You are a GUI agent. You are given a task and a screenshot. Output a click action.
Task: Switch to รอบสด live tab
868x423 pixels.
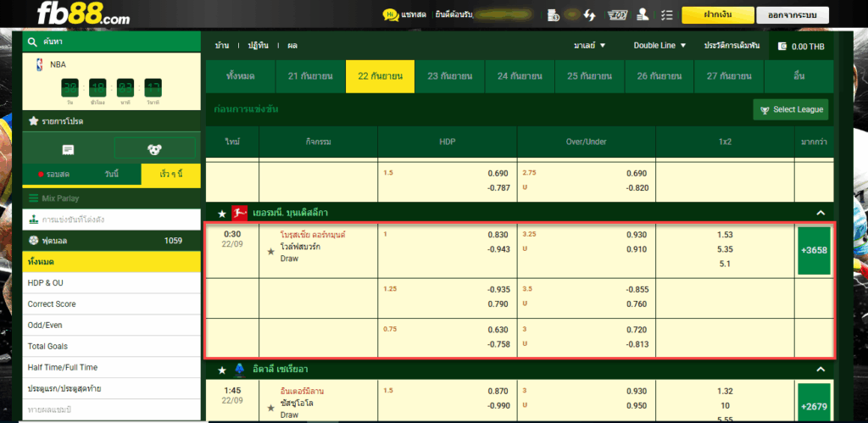tap(53, 175)
